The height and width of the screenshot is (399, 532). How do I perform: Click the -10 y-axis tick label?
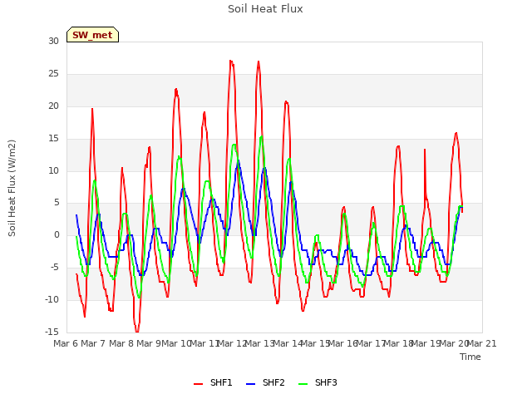(52, 299)
